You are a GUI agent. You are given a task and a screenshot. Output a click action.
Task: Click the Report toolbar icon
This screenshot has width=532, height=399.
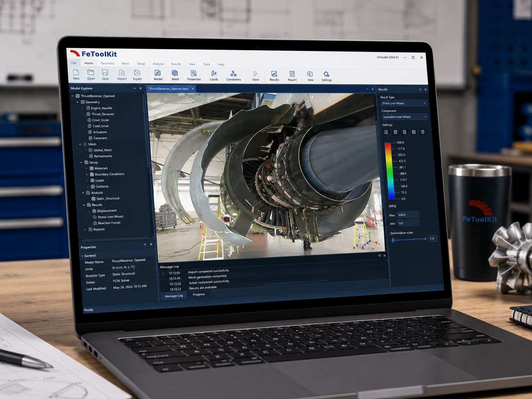coord(292,76)
